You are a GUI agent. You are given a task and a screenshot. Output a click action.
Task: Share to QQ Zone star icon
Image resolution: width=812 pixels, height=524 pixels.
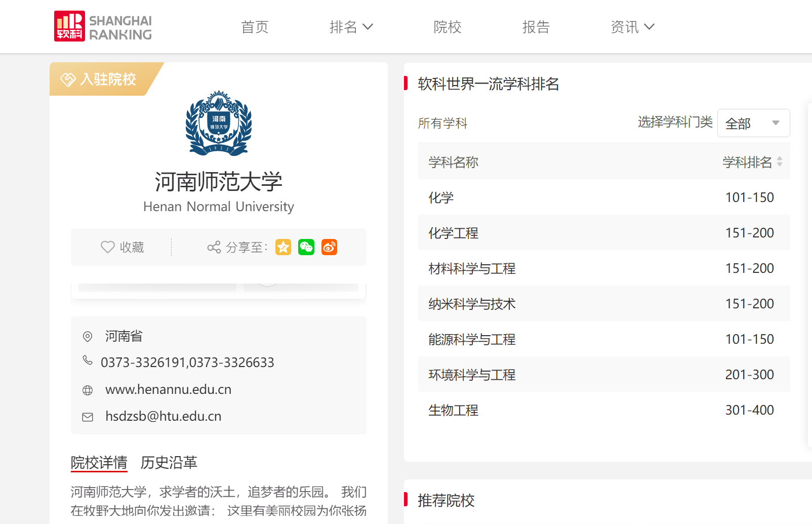(283, 247)
